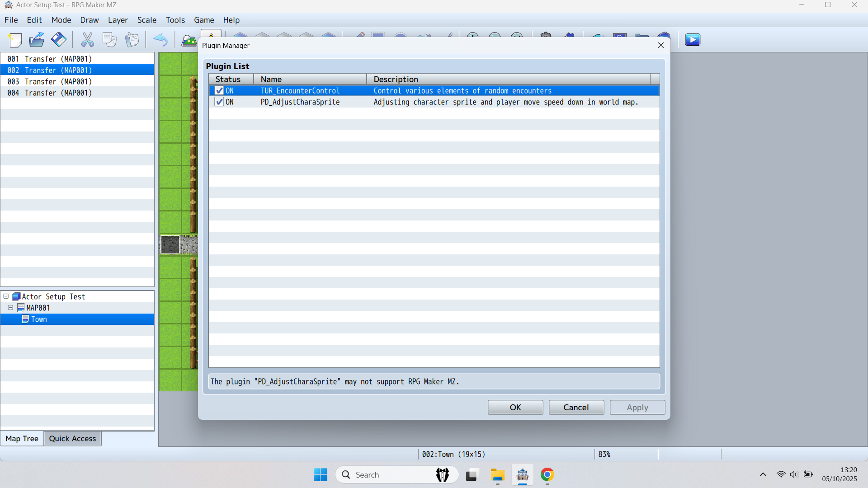The width and height of the screenshot is (868, 488).
Task: Open the Tools menu
Action: click(x=175, y=20)
